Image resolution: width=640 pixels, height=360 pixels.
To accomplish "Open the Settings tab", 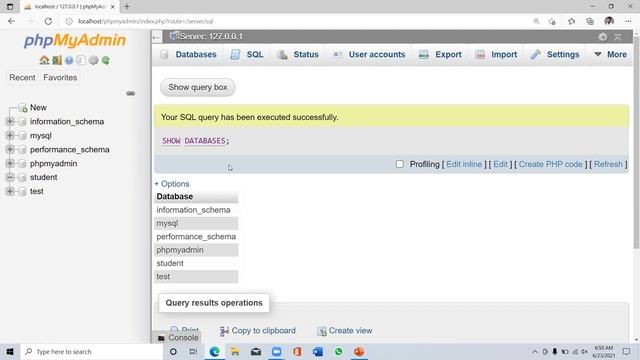I will (555, 54).
